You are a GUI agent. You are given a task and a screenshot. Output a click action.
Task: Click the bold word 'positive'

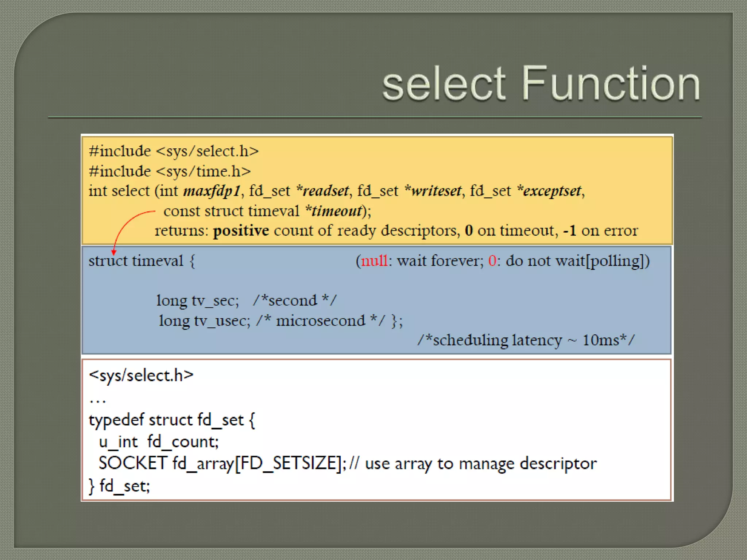[241, 231]
